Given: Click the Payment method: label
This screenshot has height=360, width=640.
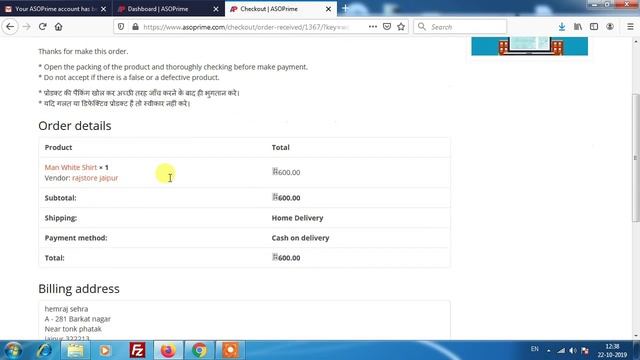Looking at the screenshot, I should point(76,238).
